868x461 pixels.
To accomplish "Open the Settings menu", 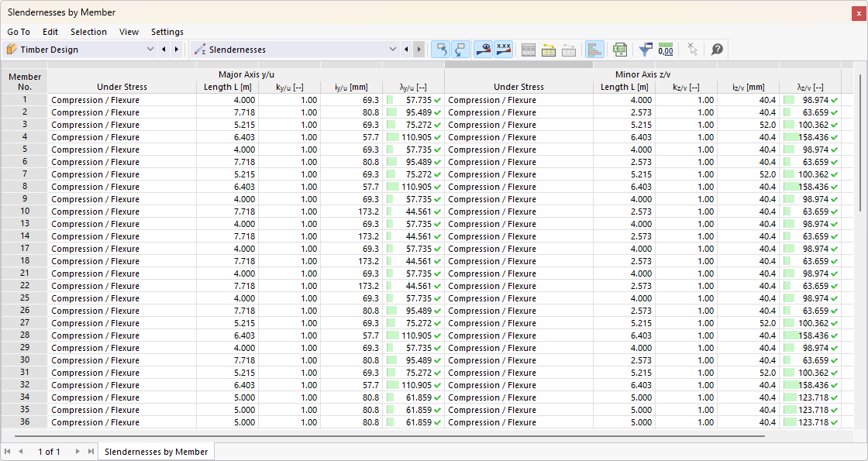I will click(x=167, y=32).
